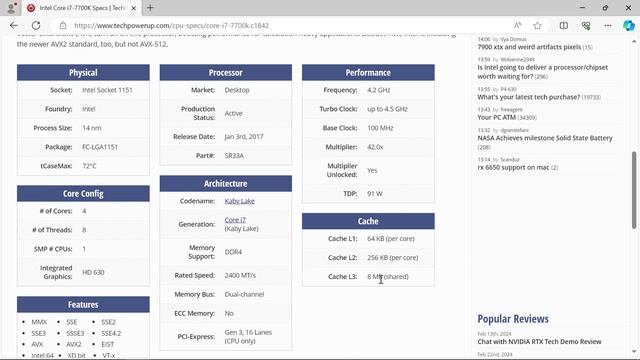Click the 'Popular Reviews' heading

[513, 319]
